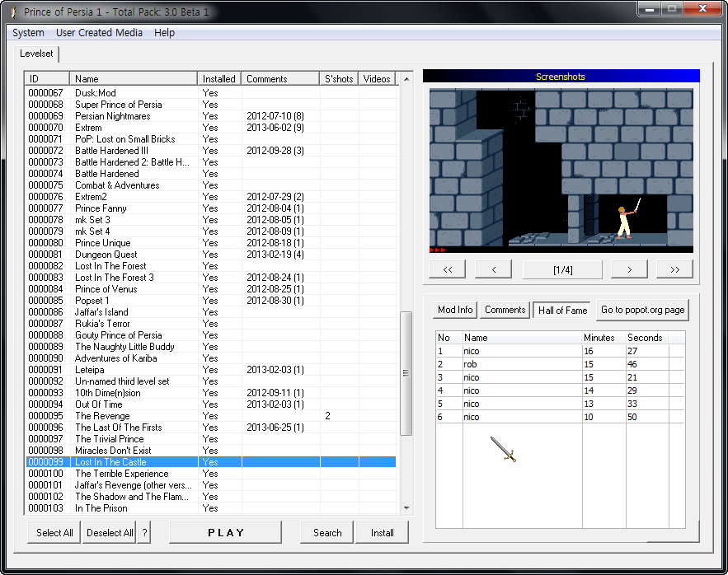Switch to the Mod Info tab
The image size is (728, 575).
pos(455,310)
